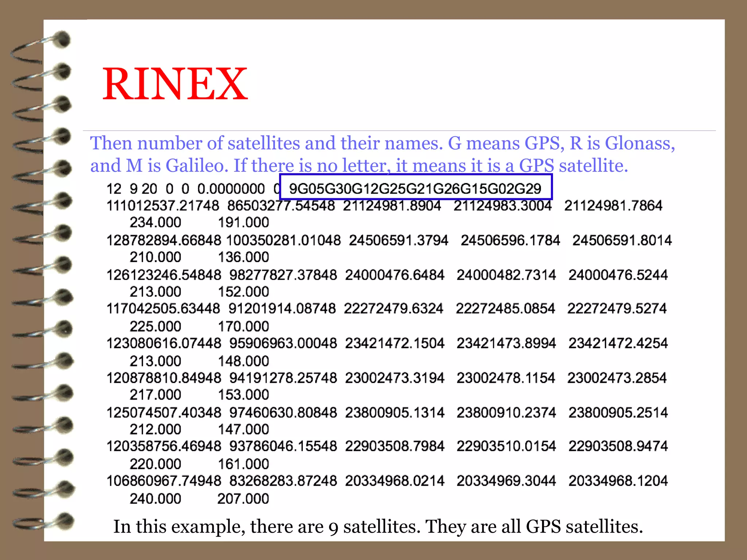
Task: Click the value 123080616.07448
Action: [164, 343]
